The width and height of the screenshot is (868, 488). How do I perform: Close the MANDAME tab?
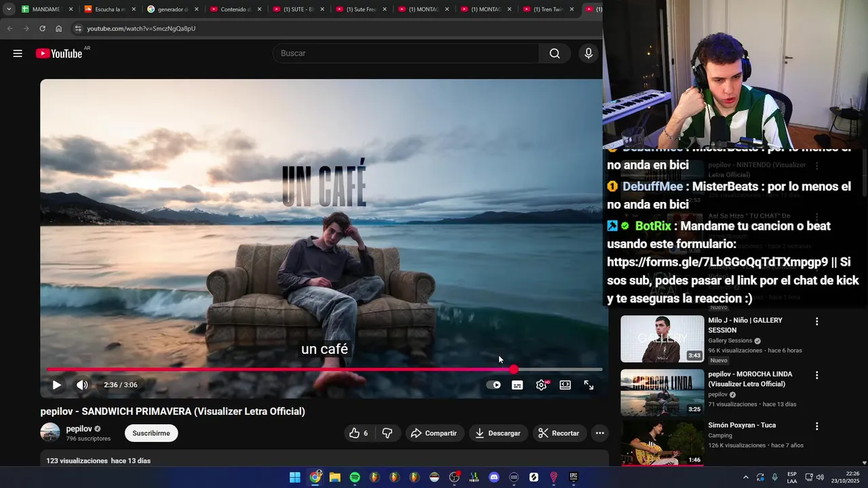[x=71, y=9]
